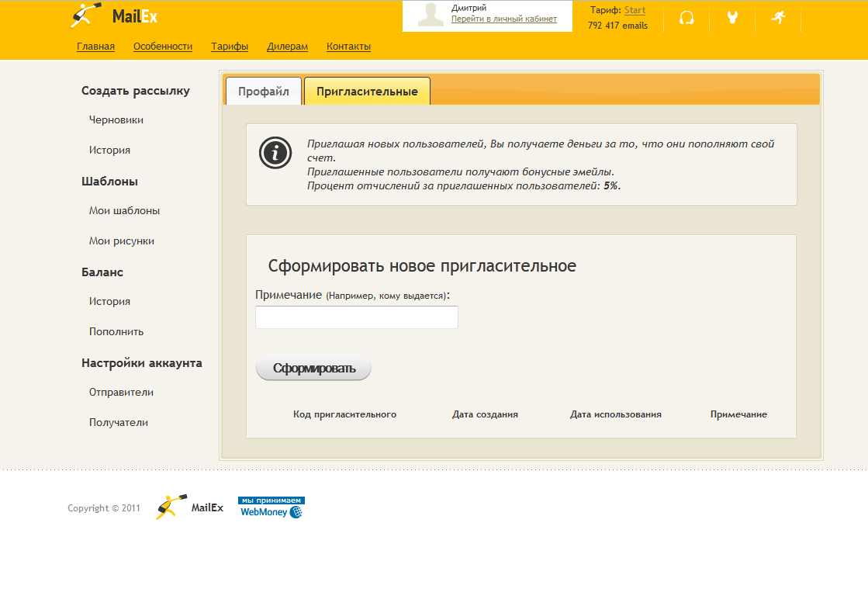Click the Start tariff link
The width and height of the screenshot is (868, 606).
coord(635,10)
